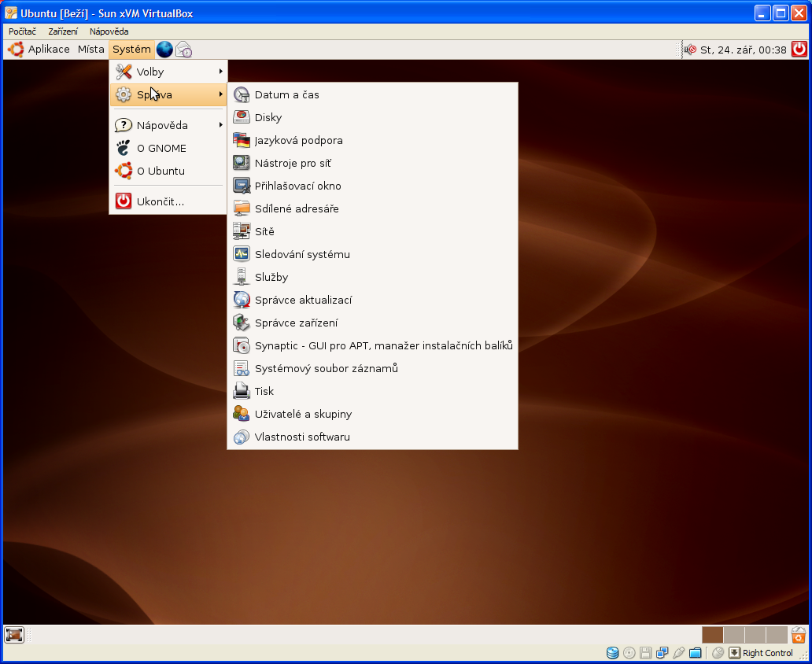Image resolution: width=812 pixels, height=664 pixels.
Task: Click the Přihlašovací okno icon
Action: tap(242, 186)
